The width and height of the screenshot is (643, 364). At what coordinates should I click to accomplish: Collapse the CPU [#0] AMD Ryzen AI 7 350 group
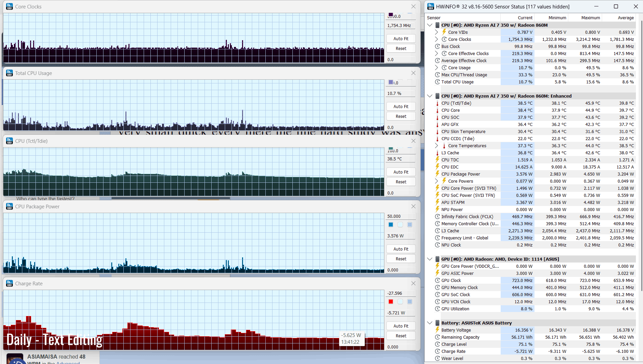(x=430, y=25)
